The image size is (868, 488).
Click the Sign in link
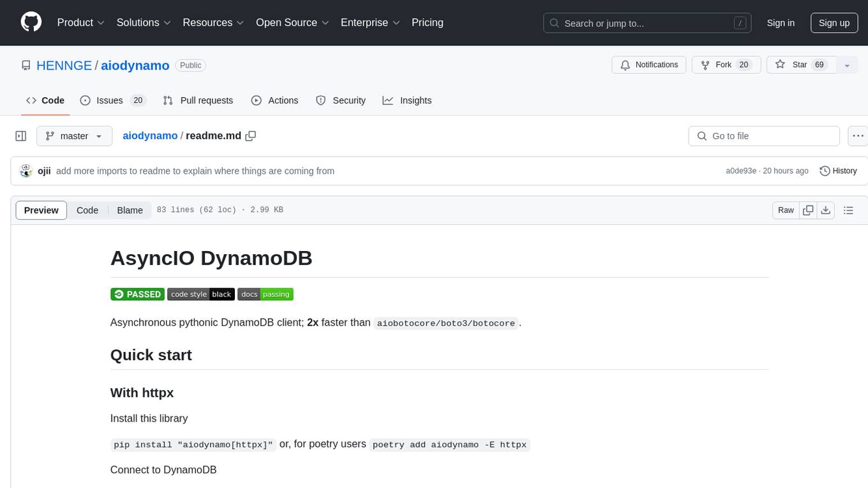click(x=781, y=23)
